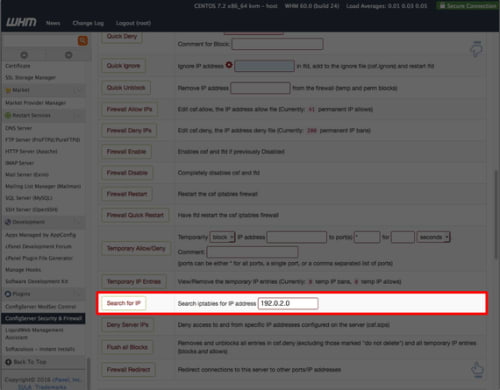This screenshot has height=390, width=500.
Task: Click the page vertical scrollbar
Action: [x=496, y=214]
